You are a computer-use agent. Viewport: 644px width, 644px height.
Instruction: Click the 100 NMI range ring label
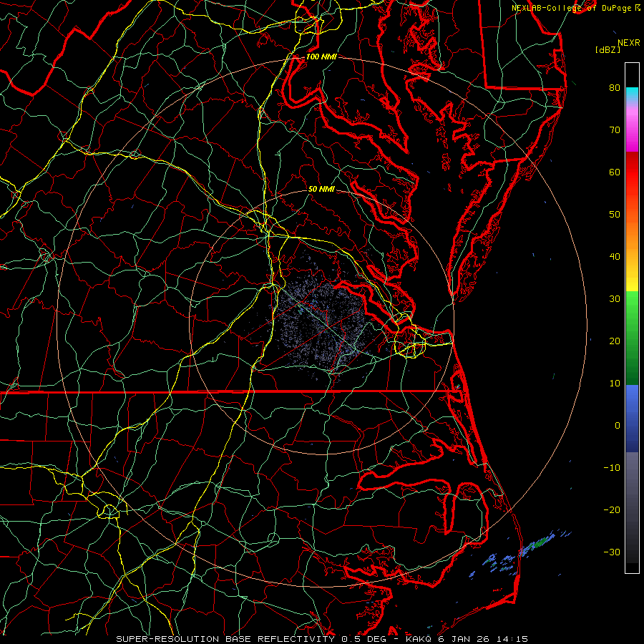[x=320, y=57]
